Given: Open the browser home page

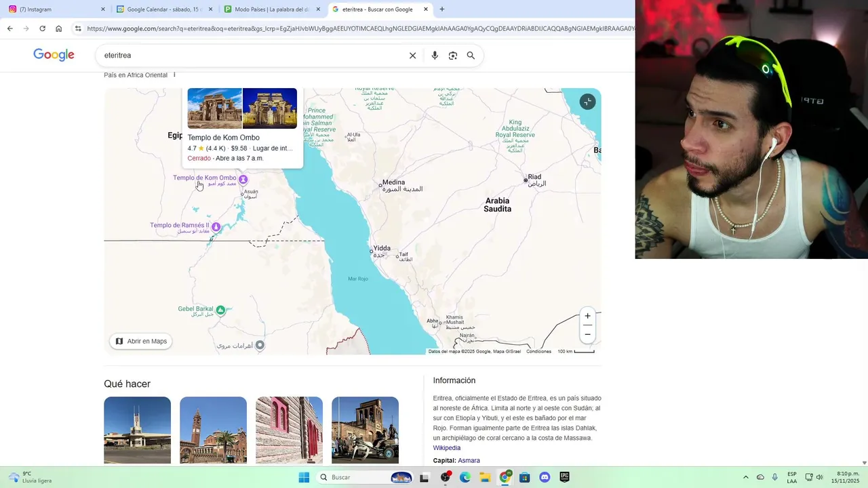Looking at the screenshot, I should pyautogui.click(x=59, y=28).
